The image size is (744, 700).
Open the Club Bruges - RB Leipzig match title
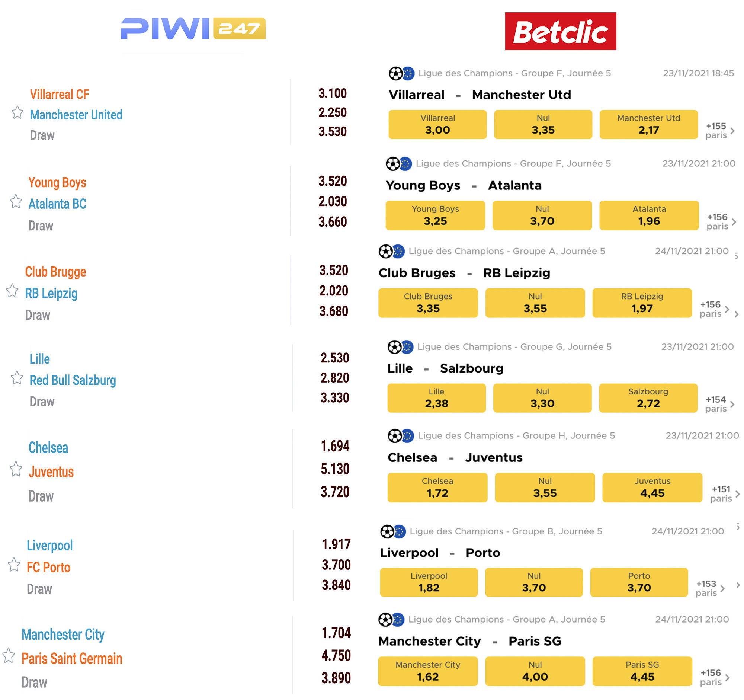coord(464,273)
